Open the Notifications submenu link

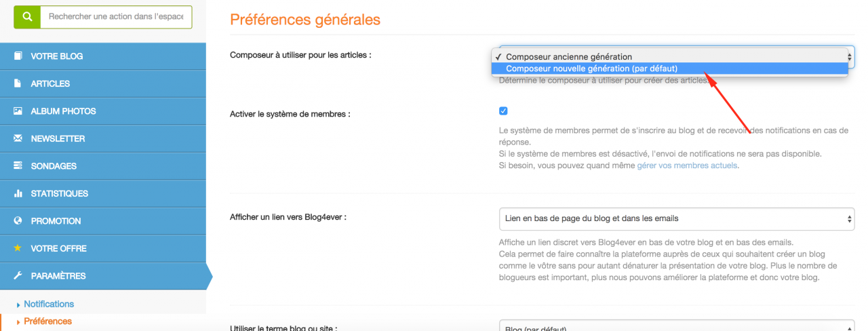(49, 304)
